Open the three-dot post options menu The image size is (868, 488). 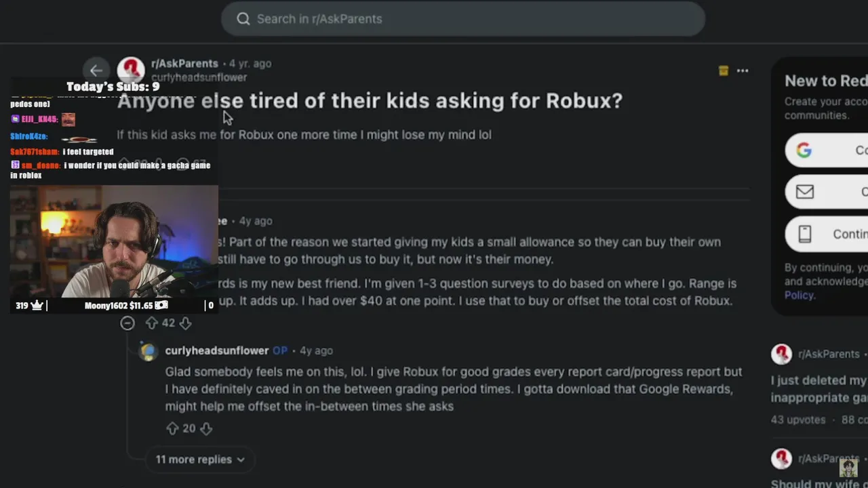coord(743,70)
